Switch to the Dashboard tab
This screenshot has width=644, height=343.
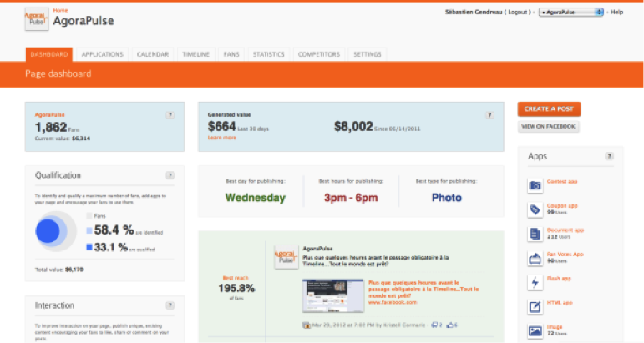[49, 54]
